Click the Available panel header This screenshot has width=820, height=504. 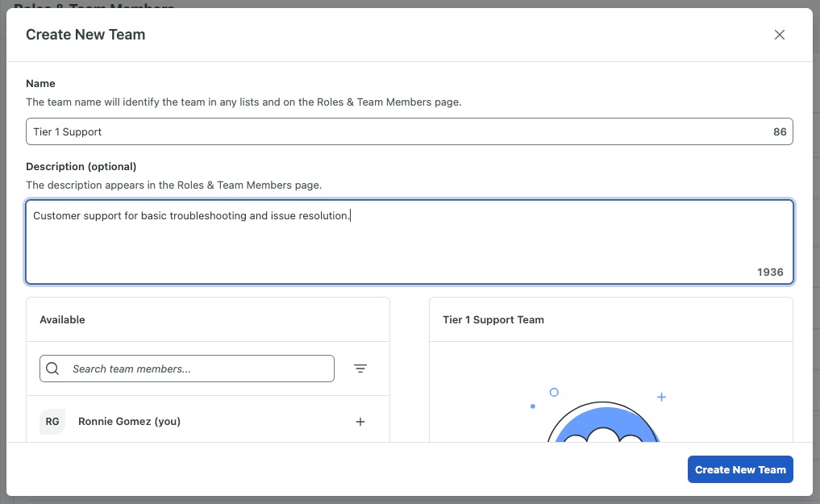tap(63, 319)
